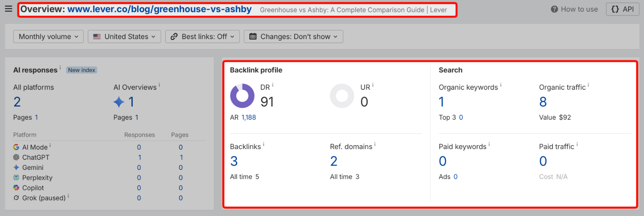Click the DR value 91
The height and width of the screenshot is (216, 644).
click(267, 102)
